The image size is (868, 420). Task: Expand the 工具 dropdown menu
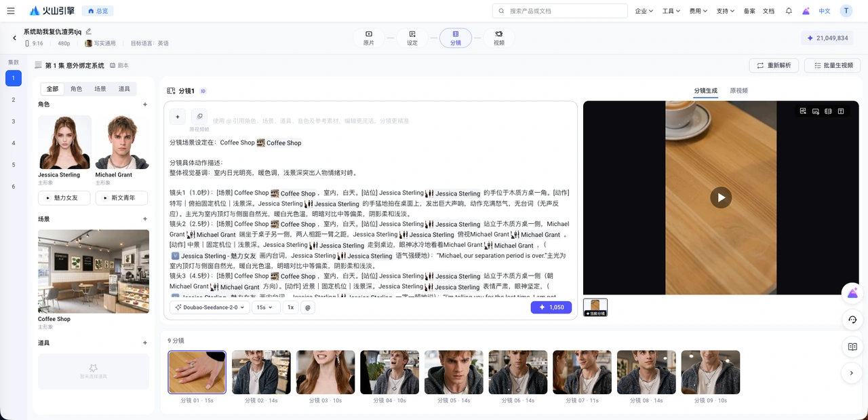671,11
